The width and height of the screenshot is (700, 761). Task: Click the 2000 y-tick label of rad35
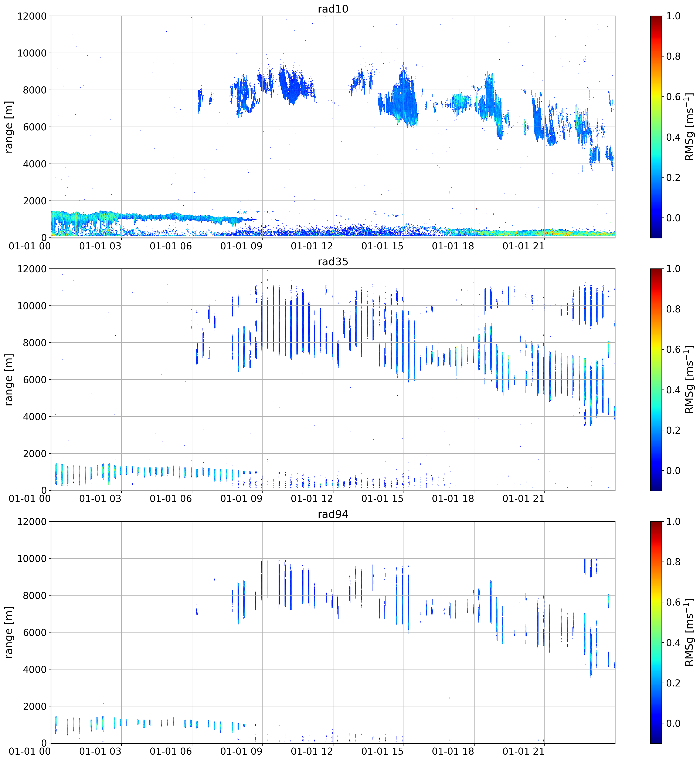(35, 454)
